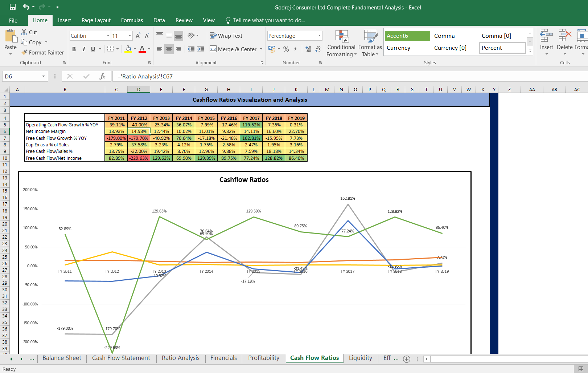
Task: Open Conditional Formatting menu
Action: coord(341,44)
